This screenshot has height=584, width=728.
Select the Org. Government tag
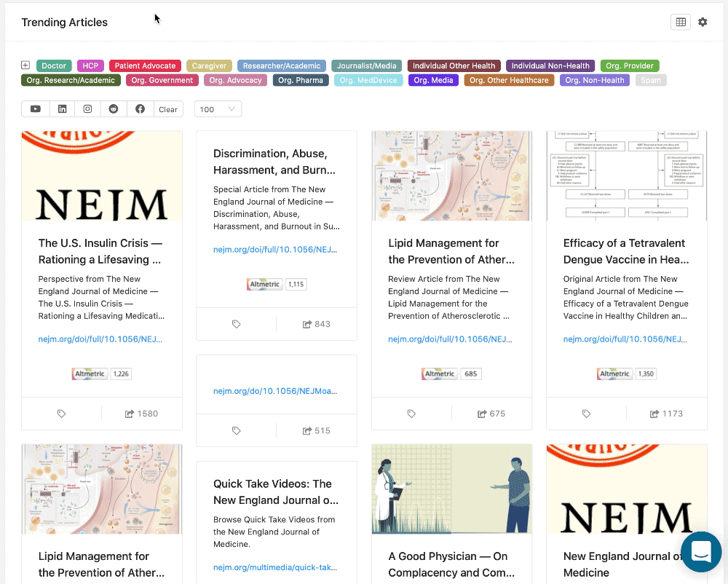tap(162, 80)
